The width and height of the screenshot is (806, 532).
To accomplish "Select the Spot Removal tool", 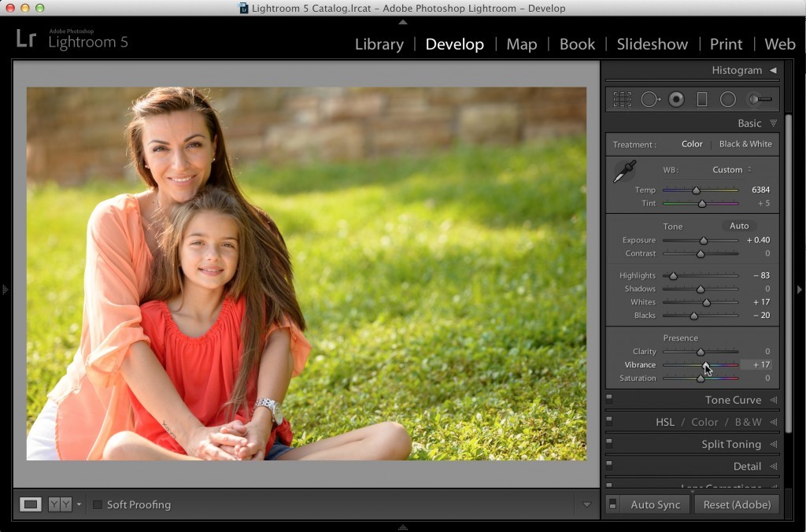I will click(x=650, y=99).
